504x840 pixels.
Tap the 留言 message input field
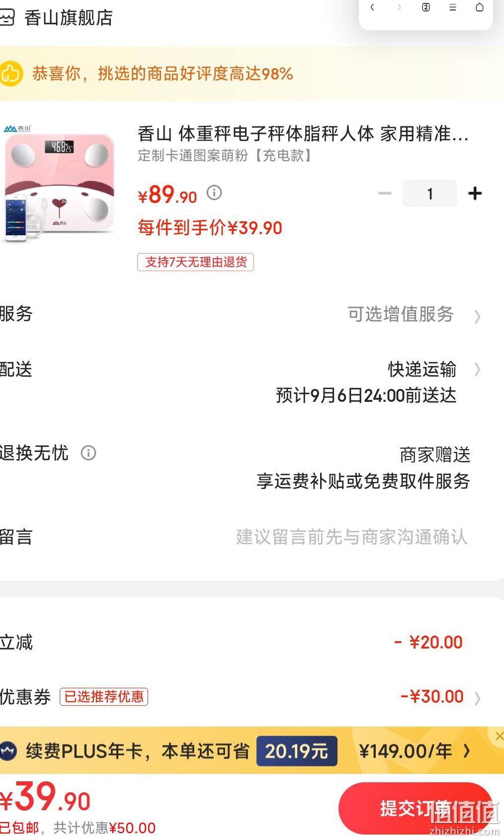tap(351, 537)
